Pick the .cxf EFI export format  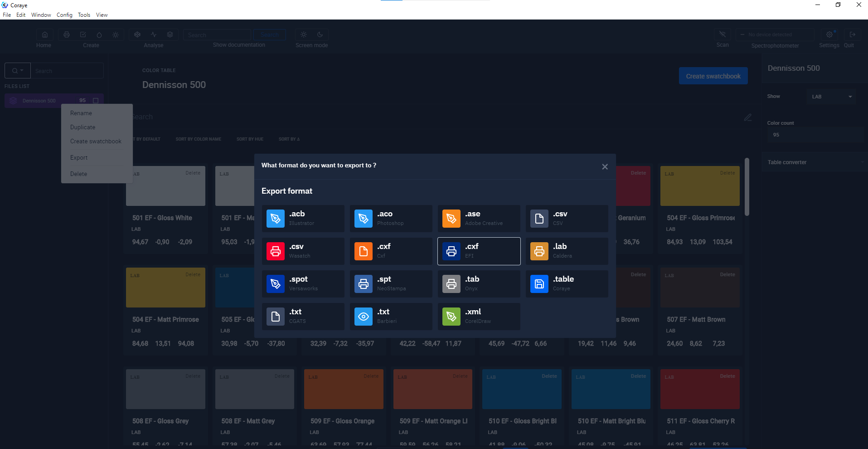(479, 251)
